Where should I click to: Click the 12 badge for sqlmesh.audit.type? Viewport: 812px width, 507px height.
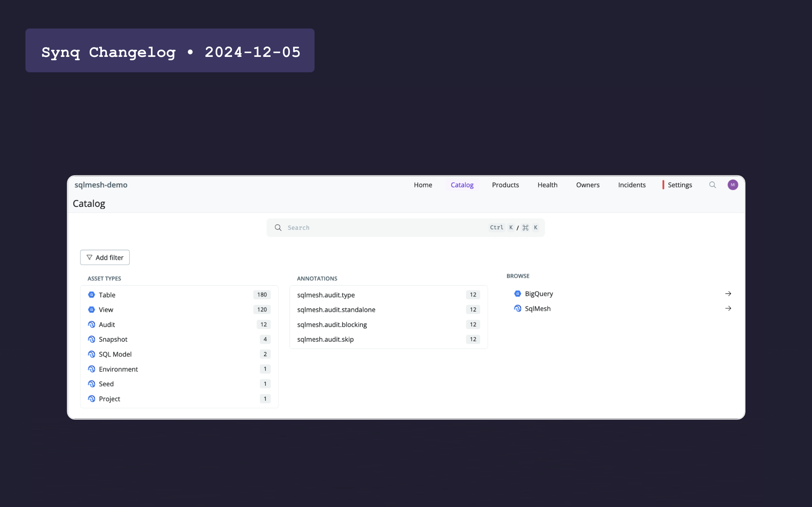point(473,295)
